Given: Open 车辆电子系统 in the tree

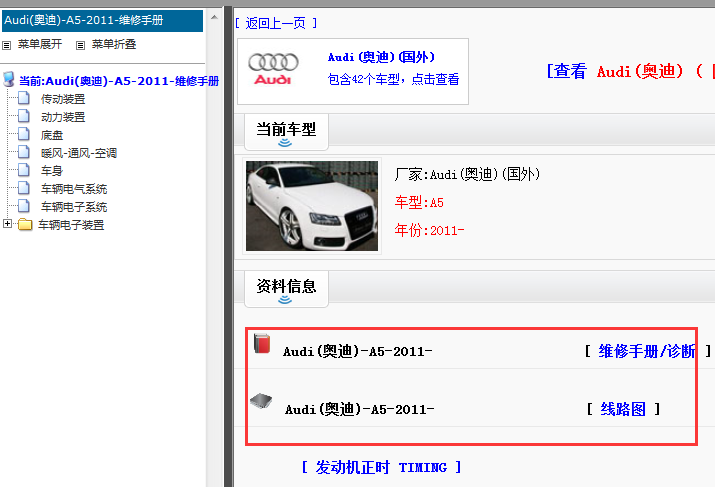Looking at the screenshot, I should pos(74,207).
